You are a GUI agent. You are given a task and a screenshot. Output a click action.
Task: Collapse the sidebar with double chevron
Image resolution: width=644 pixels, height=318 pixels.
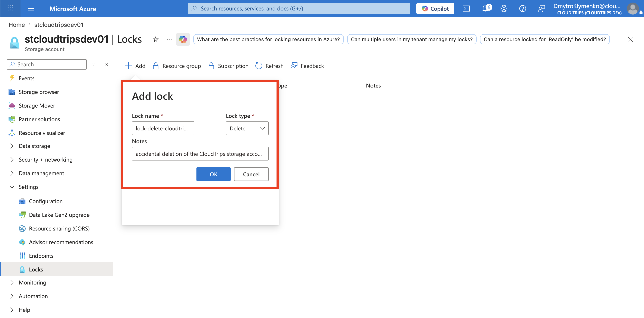pos(106,64)
